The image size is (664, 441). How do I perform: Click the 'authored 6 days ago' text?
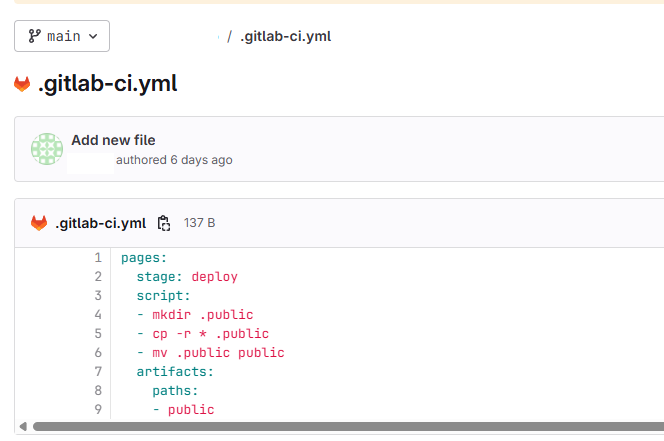174,160
